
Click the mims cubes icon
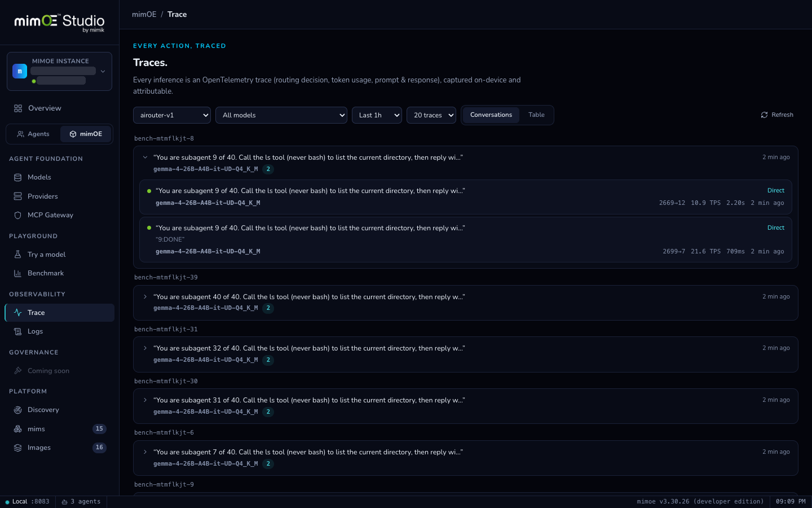17,429
